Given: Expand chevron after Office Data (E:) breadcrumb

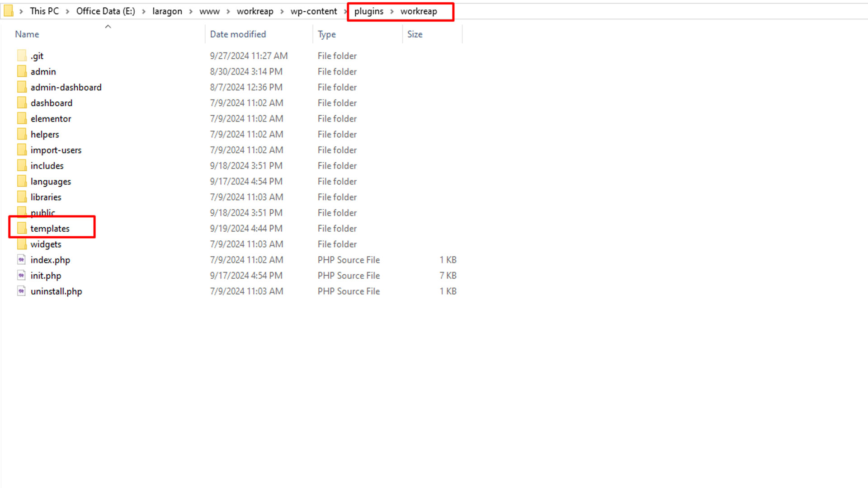Looking at the screenshot, I should tap(144, 11).
